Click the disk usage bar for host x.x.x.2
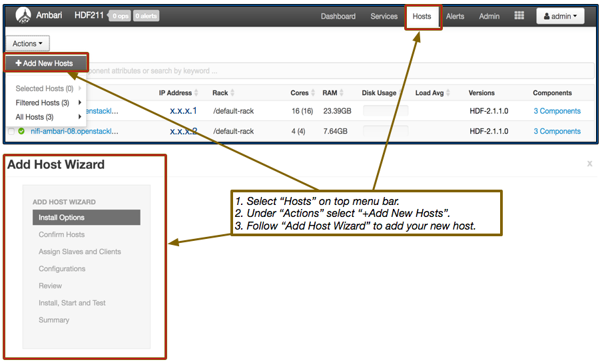 [386, 131]
